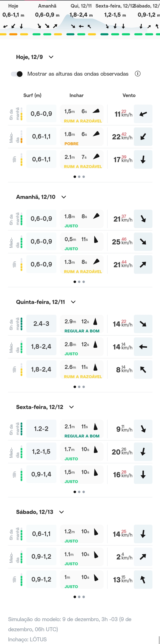Collapse the Hoje, 12/9 section
Screen dimensions: 160x644
51,57
